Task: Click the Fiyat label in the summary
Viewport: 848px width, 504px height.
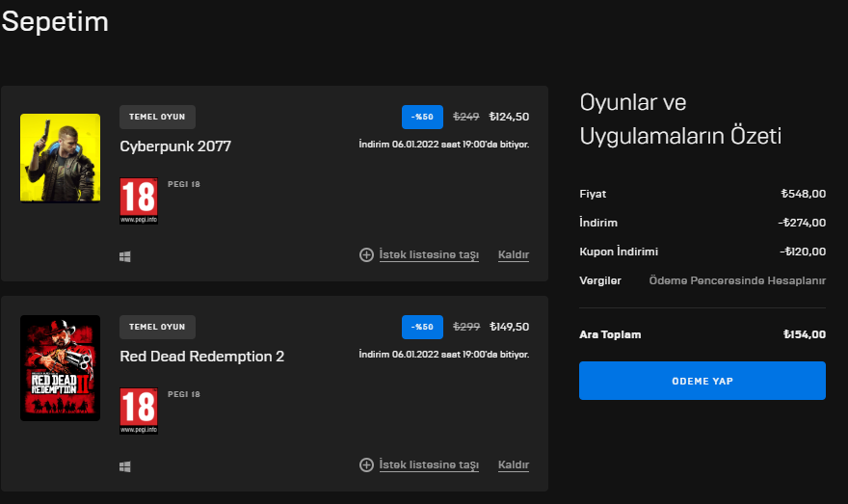Action: pyautogui.click(x=593, y=194)
